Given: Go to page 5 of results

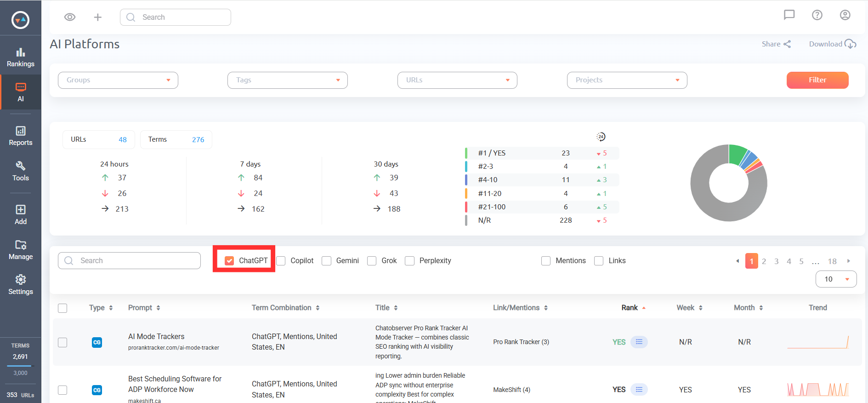Looking at the screenshot, I should click(801, 261).
